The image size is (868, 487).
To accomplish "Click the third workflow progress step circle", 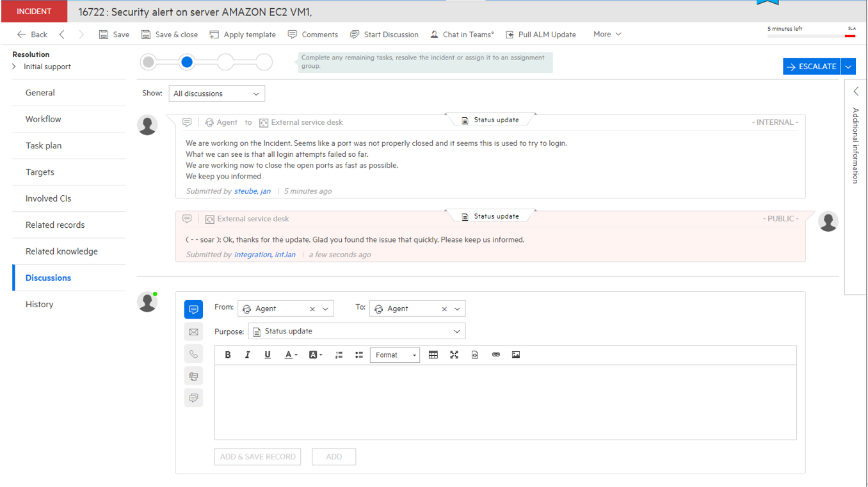I will coord(225,62).
